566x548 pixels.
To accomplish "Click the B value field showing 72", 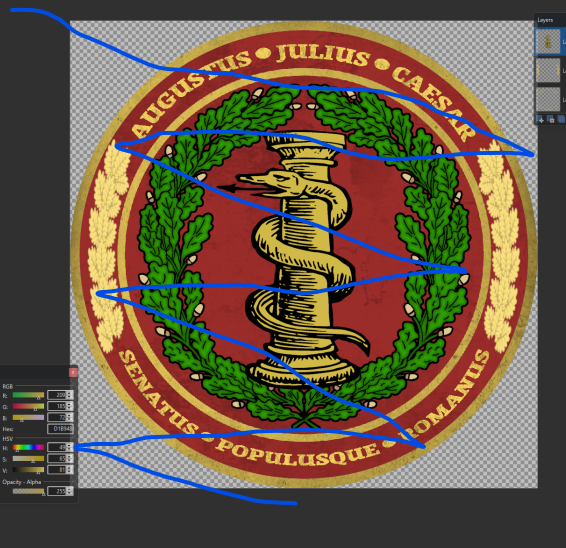I will pyautogui.click(x=57, y=417).
